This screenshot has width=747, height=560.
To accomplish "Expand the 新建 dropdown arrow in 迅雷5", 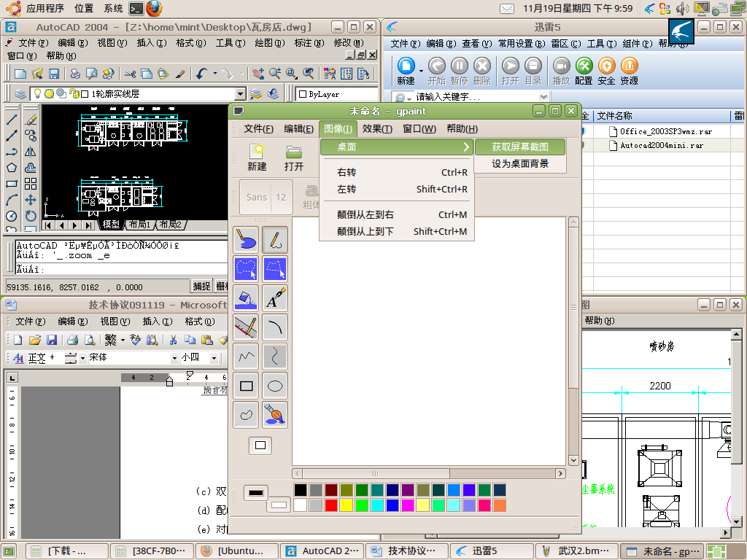I will tap(421, 71).
